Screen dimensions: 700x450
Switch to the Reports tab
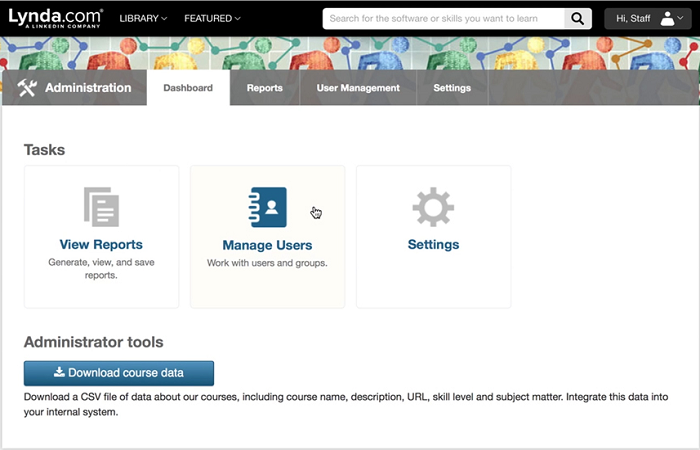pos(265,88)
